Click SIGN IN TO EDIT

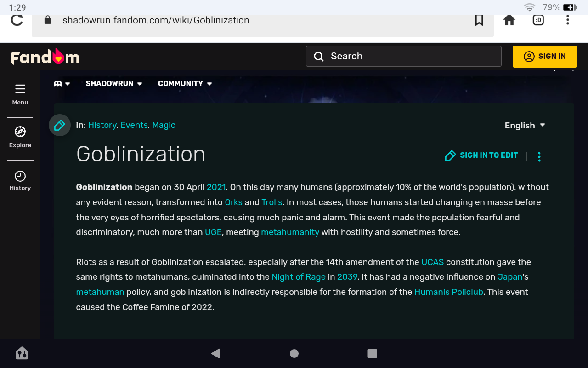(x=481, y=155)
